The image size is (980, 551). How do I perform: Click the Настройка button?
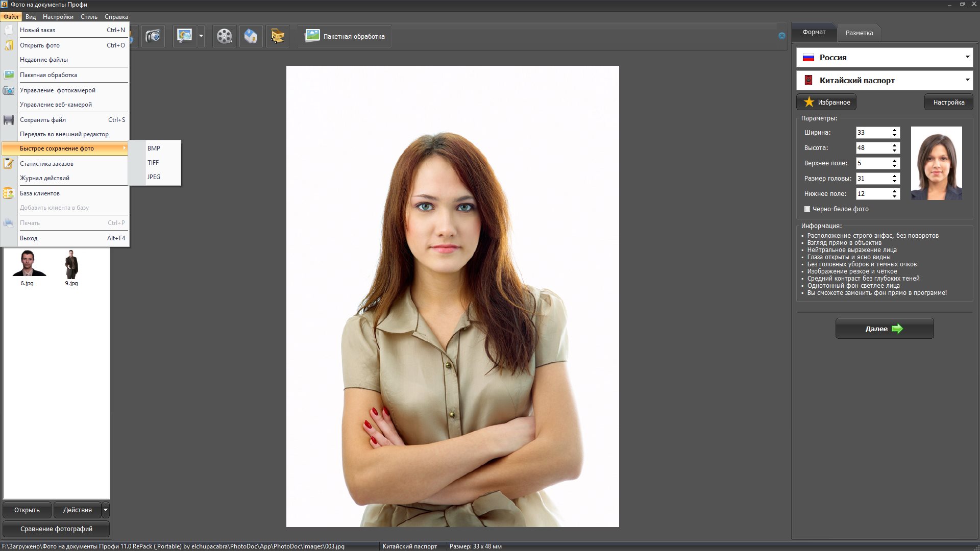click(x=948, y=102)
